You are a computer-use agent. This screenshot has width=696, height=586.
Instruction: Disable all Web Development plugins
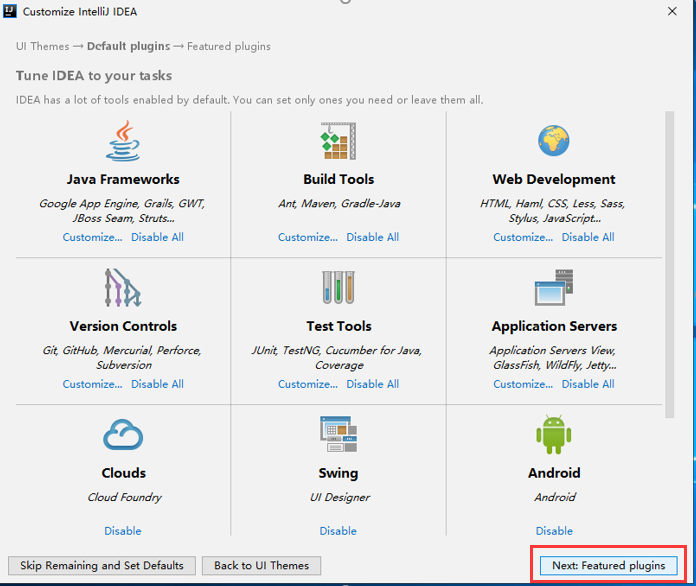pos(588,237)
